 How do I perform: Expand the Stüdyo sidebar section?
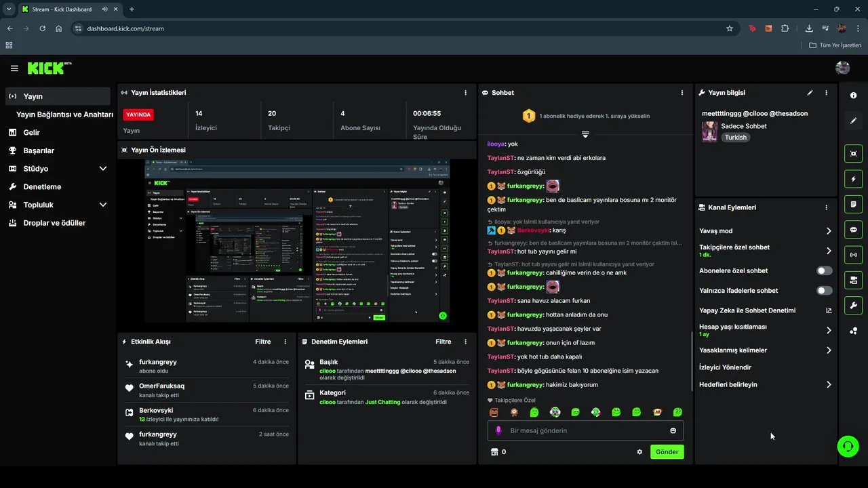tap(103, 169)
